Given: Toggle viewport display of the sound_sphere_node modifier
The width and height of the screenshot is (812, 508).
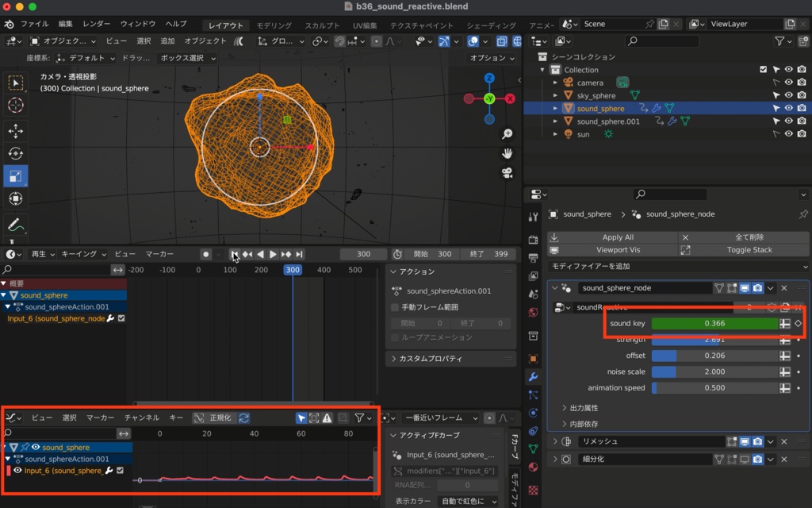Looking at the screenshot, I should [x=745, y=288].
